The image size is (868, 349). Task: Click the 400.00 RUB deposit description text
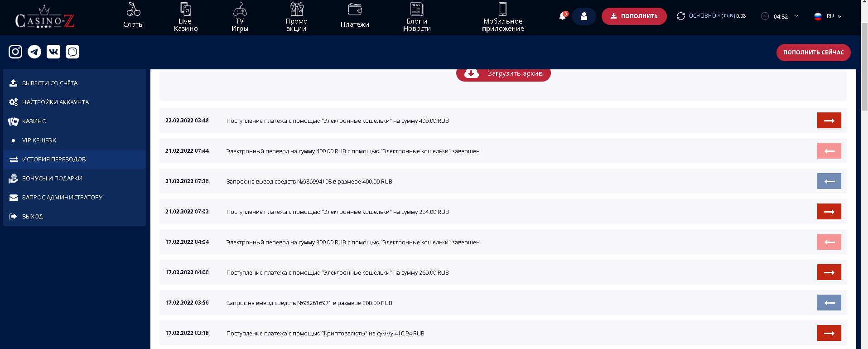point(338,121)
